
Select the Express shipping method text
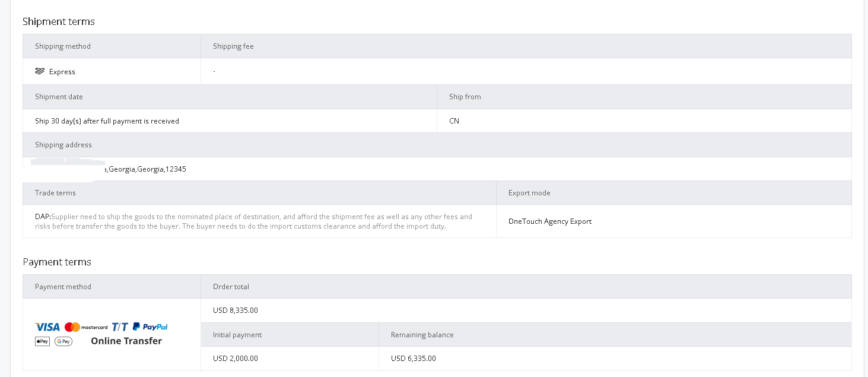coord(62,72)
